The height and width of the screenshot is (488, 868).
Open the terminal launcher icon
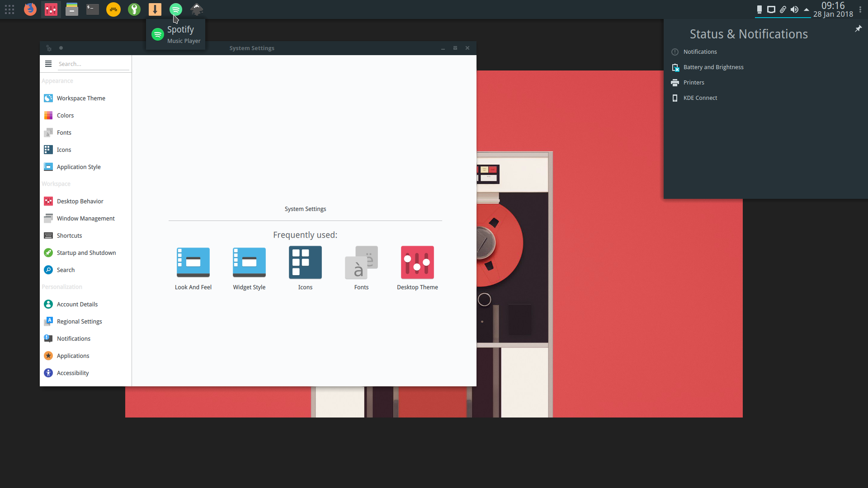pos(93,9)
